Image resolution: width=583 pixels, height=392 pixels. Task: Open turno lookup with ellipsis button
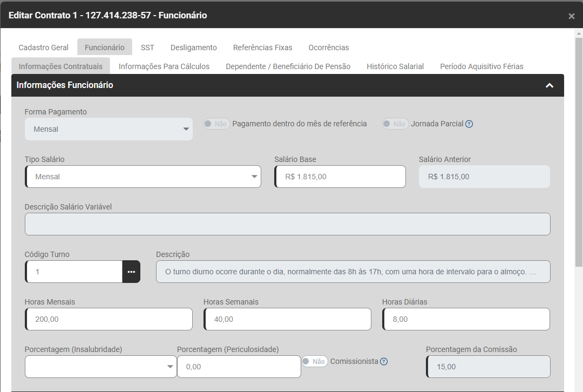(131, 272)
